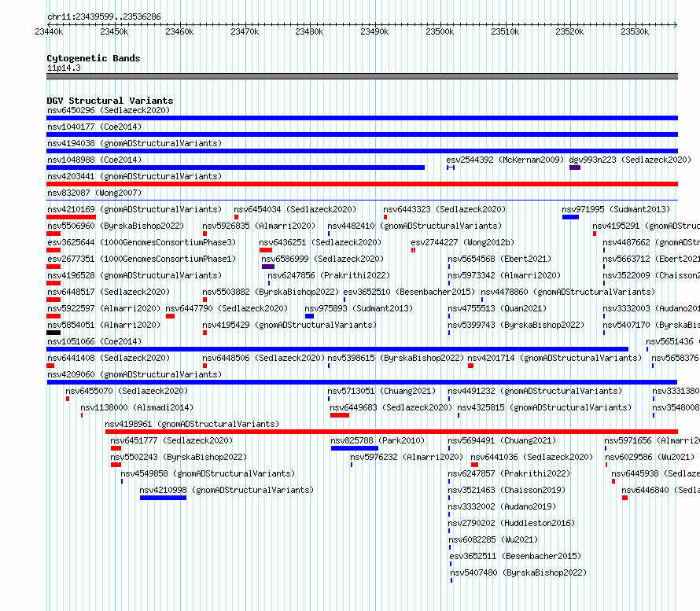Select the nsv4201714 red variant bar

coord(470,366)
